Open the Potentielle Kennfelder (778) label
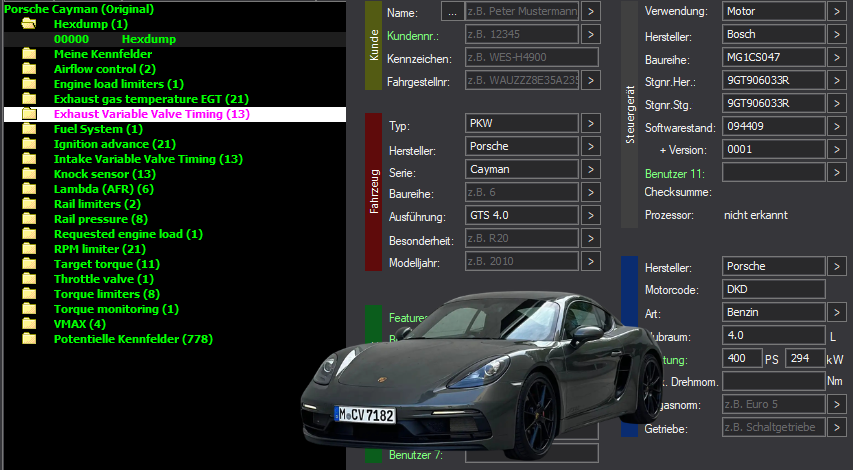This screenshot has width=853, height=470. coord(133,339)
